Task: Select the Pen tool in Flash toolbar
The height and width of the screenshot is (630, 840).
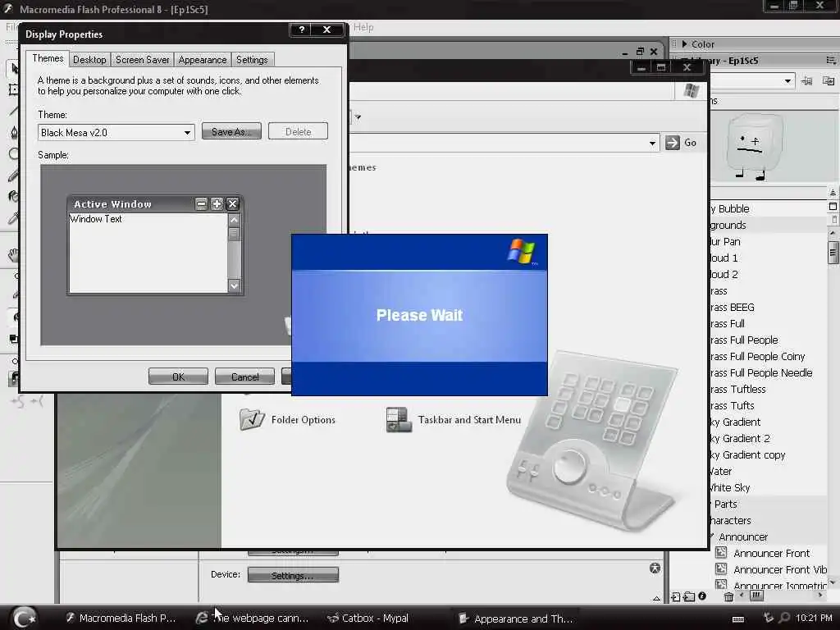Action: click(x=15, y=132)
